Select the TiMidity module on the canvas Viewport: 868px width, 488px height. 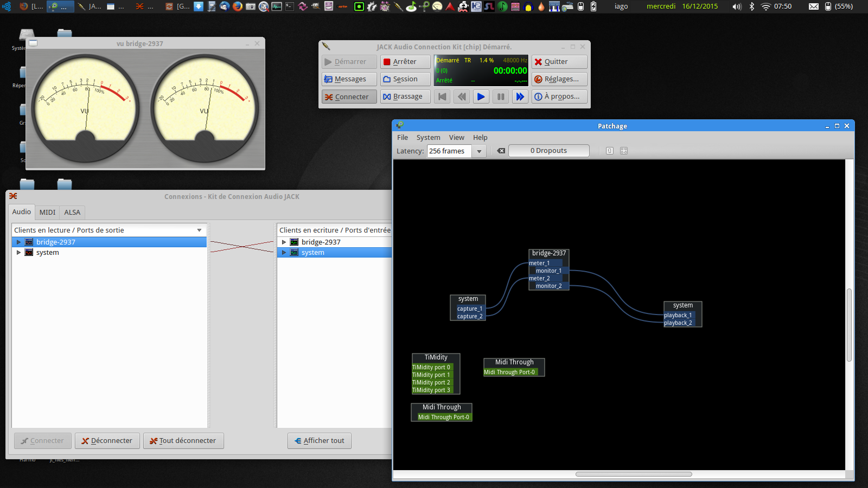(x=436, y=357)
